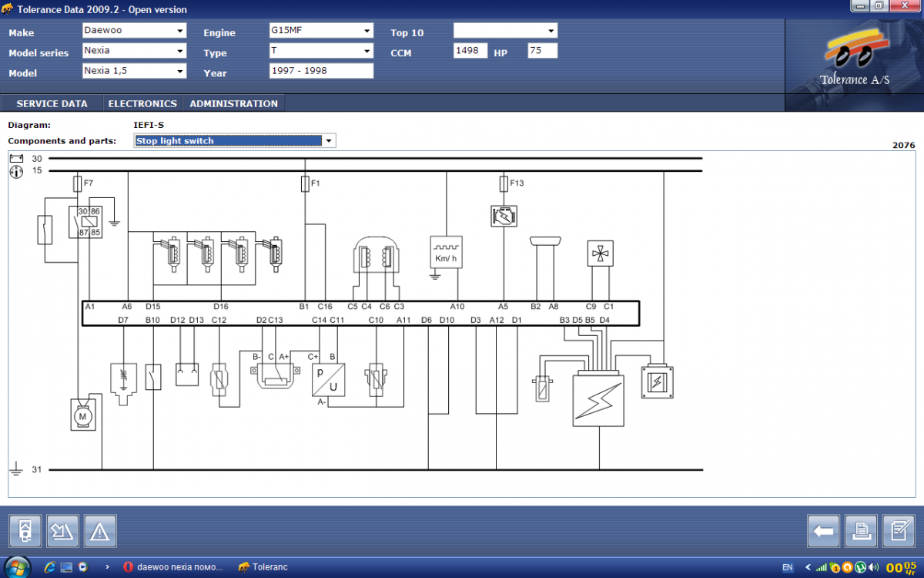Screen dimensions: 924x578
Task: Click the diagnostic connector above B2 A8
Action: click(545, 241)
